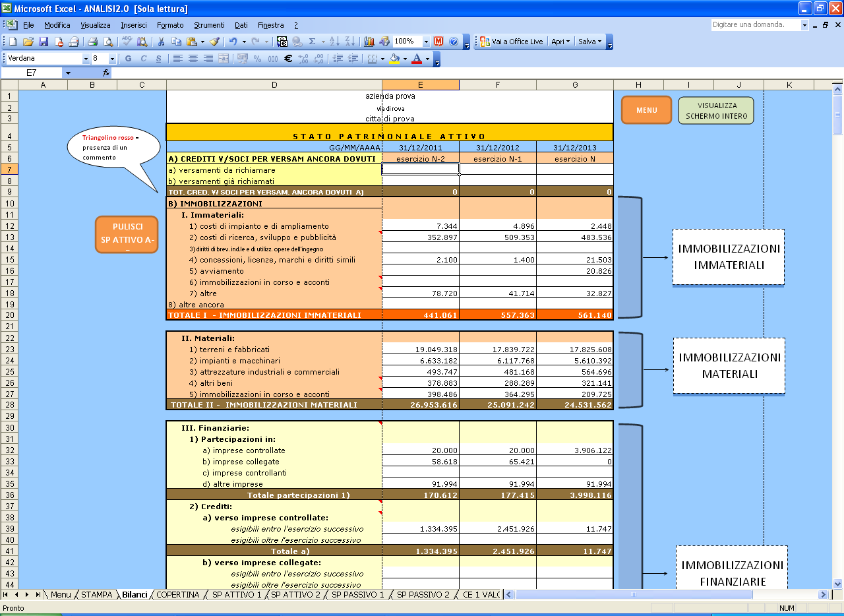Open Excel Help question mark icon
The width and height of the screenshot is (844, 616).
click(x=454, y=42)
